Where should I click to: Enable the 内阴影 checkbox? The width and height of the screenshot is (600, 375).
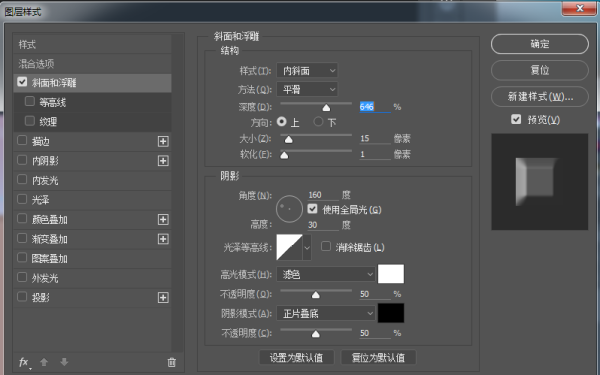tap(22, 160)
